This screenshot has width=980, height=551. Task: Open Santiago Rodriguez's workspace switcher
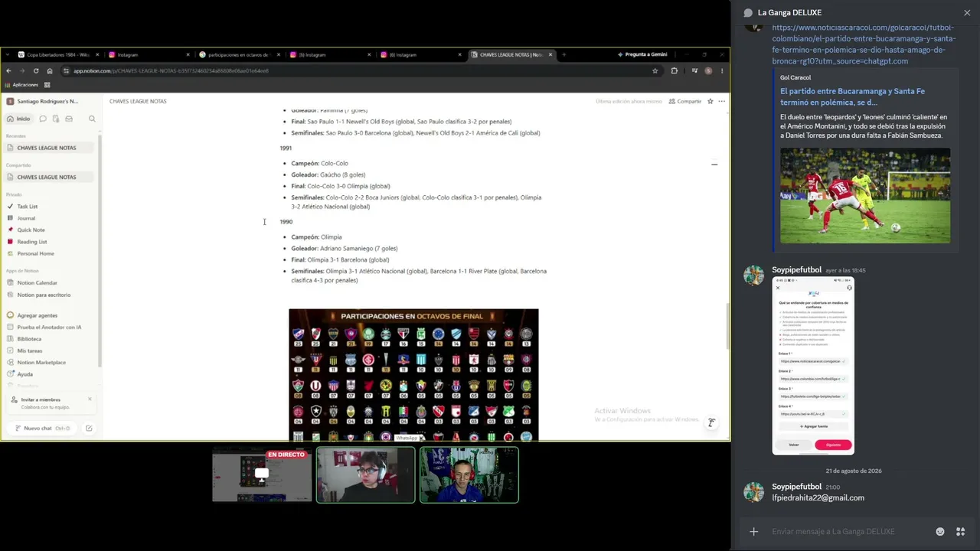point(47,101)
